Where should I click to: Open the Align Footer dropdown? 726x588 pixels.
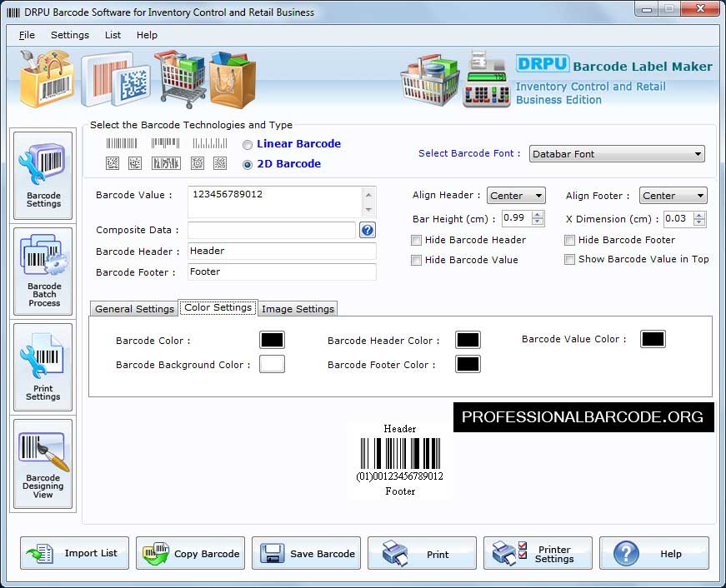(x=673, y=196)
